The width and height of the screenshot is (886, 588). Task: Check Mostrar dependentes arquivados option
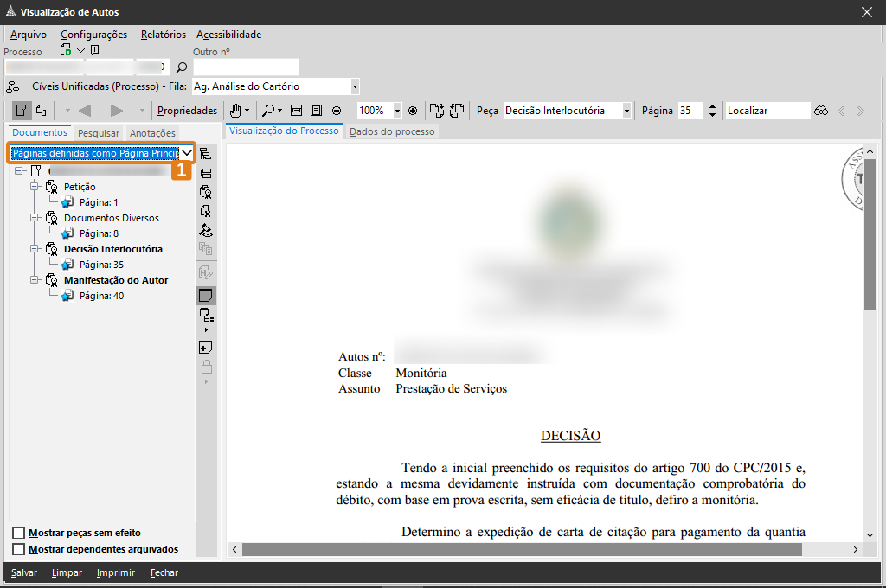pyautogui.click(x=19, y=549)
